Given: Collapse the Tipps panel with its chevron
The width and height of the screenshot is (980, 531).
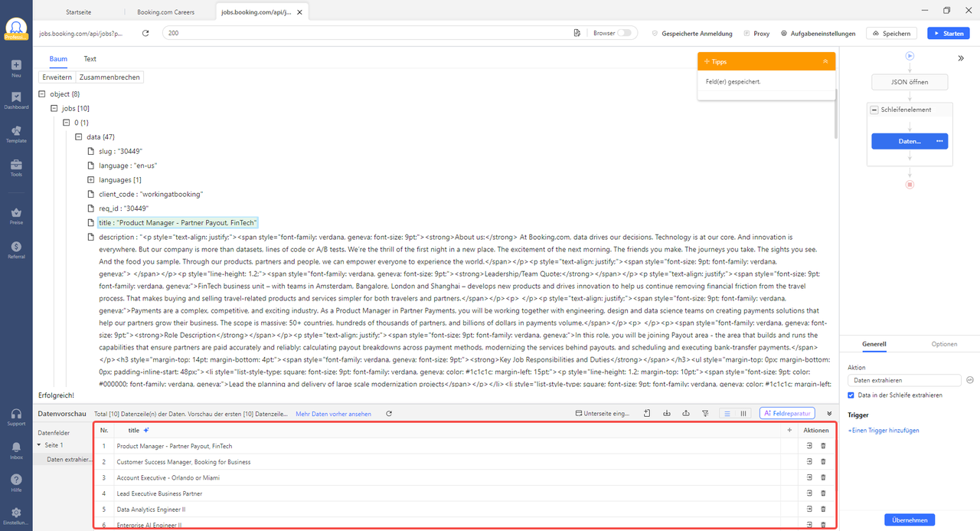Looking at the screenshot, I should (x=825, y=61).
